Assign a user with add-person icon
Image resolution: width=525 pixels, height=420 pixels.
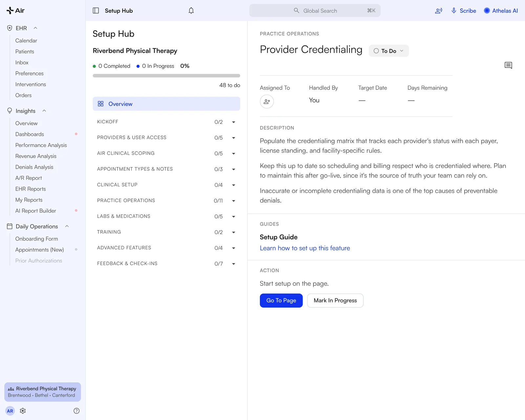pyautogui.click(x=267, y=101)
